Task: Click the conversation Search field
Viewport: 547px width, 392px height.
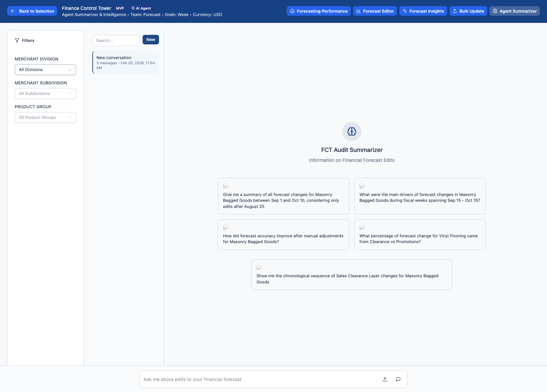Action: click(x=116, y=40)
